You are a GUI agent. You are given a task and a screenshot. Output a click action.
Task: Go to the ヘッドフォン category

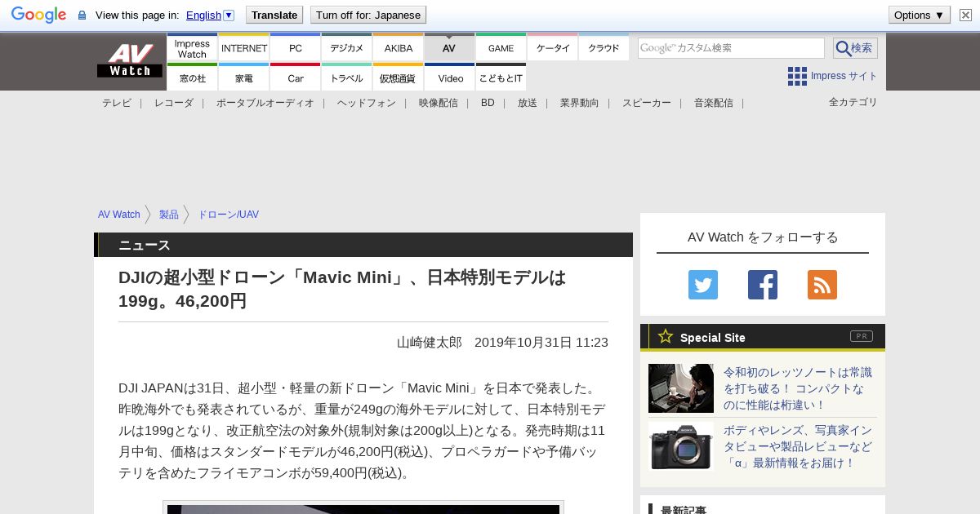[x=367, y=103]
